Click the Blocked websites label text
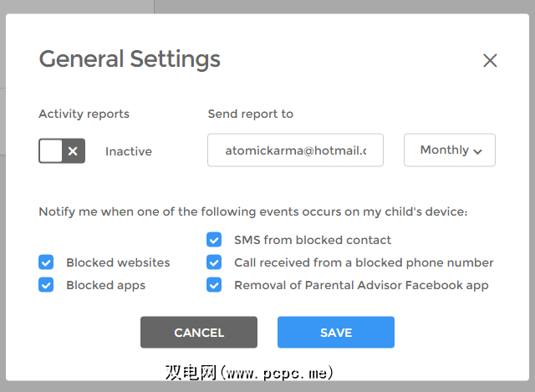Image resolution: width=535 pixels, height=392 pixels. coord(118,262)
